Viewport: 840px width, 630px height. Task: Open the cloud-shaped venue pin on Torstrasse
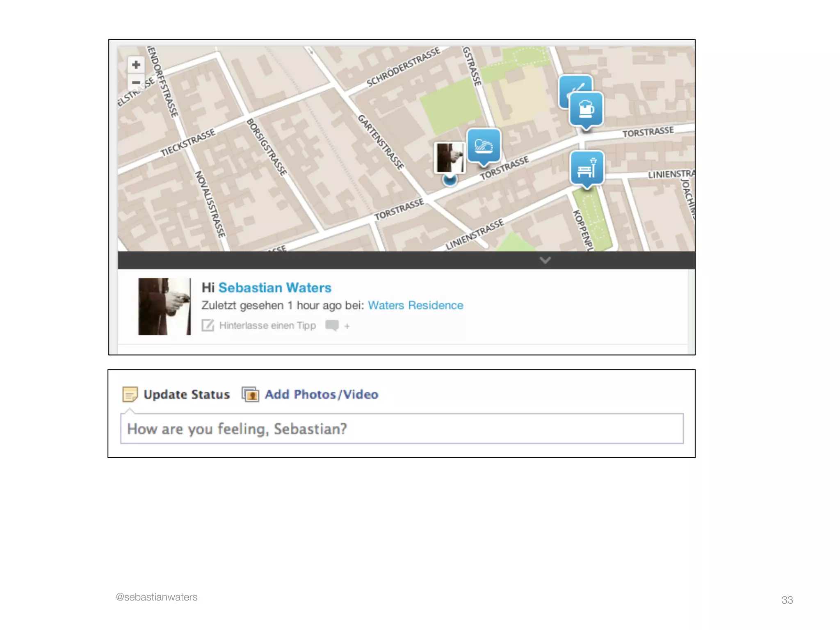pyautogui.click(x=484, y=145)
